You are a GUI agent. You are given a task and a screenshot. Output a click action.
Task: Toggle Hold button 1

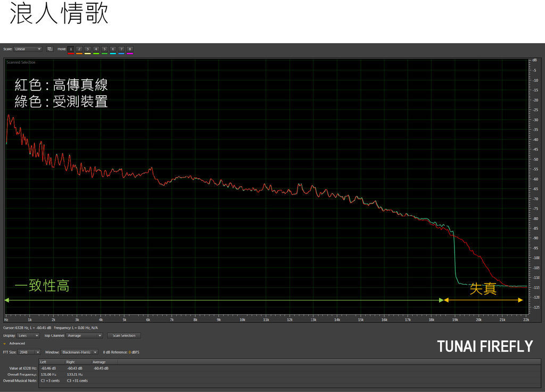coord(71,49)
